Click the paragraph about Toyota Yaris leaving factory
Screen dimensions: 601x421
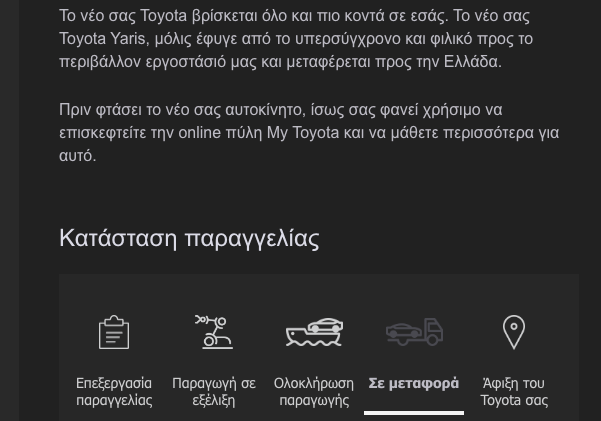296,39
